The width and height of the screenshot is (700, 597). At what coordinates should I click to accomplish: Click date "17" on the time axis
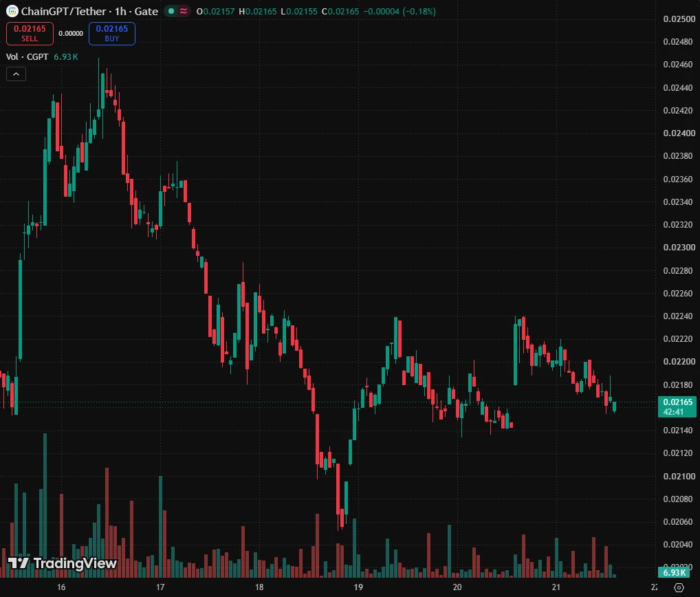tap(160, 587)
